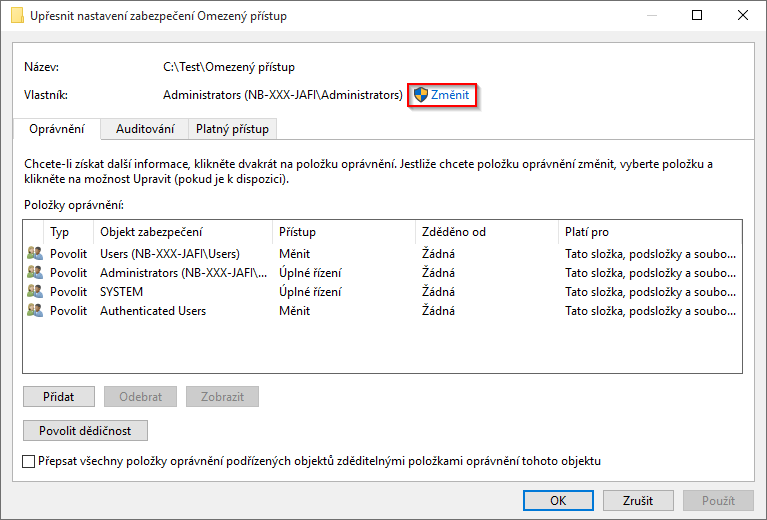Confirm with the OK button
The height and width of the screenshot is (520, 767).
click(x=558, y=500)
